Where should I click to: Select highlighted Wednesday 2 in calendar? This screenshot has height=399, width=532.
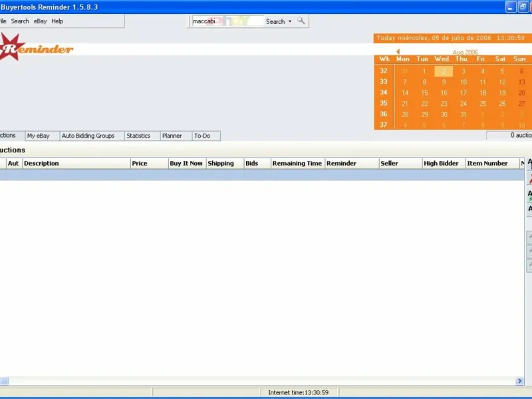444,71
